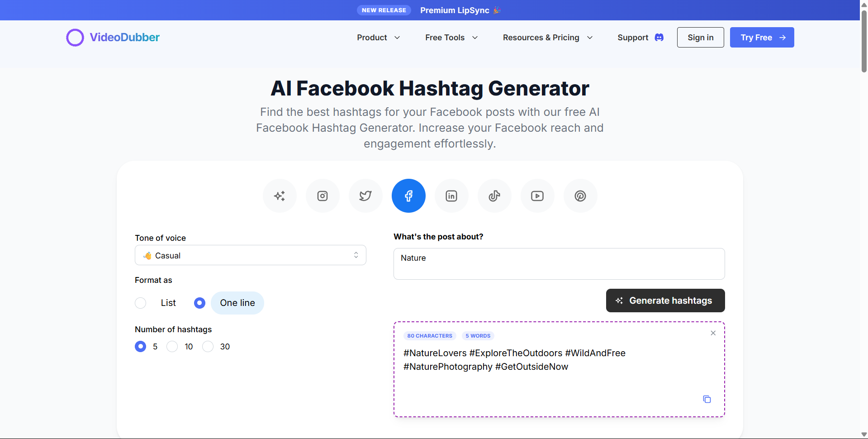The image size is (868, 439).
Task: Click the List format label
Action: pyautogui.click(x=168, y=303)
